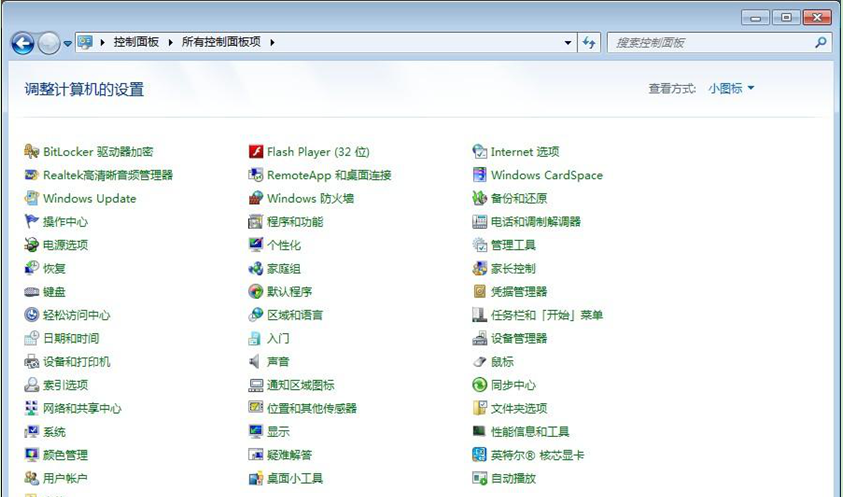The image size is (843, 497).
Task: Click the search magnifier icon
Action: click(x=820, y=42)
